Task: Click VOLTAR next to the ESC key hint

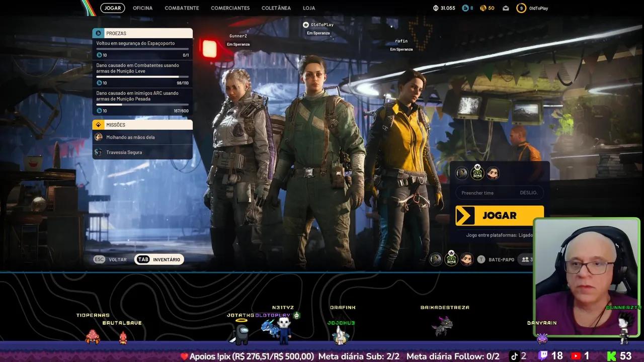Action: [118, 259]
